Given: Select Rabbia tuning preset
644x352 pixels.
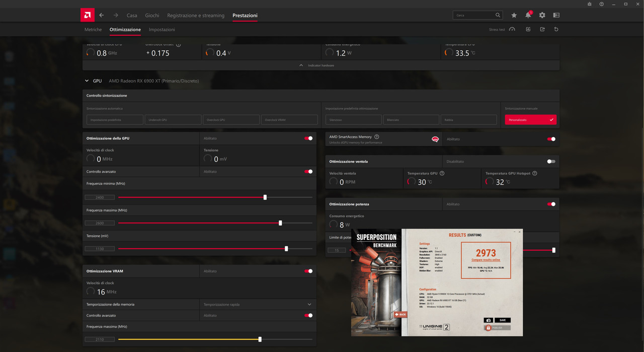Looking at the screenshot, I should [468, 120].
